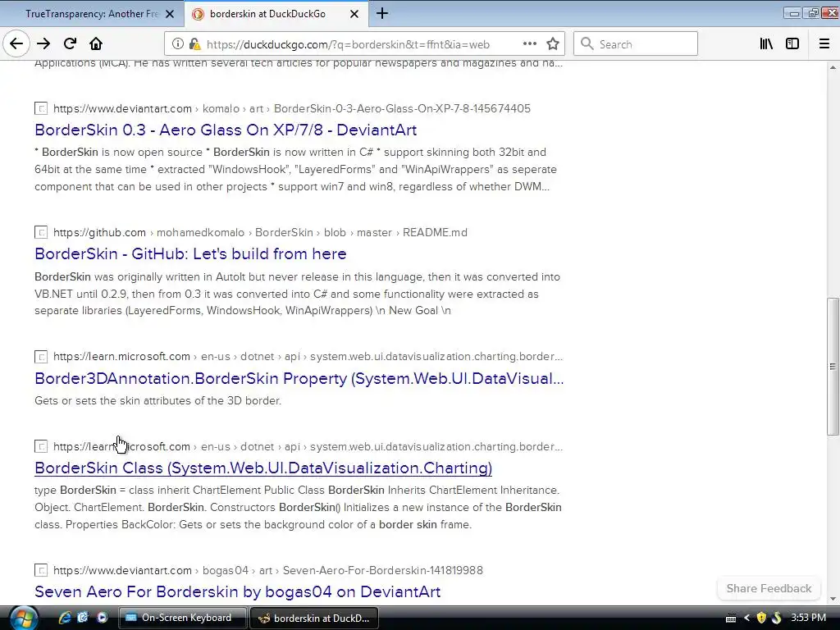Open the Windows Start orb

(x=24, y=619)
